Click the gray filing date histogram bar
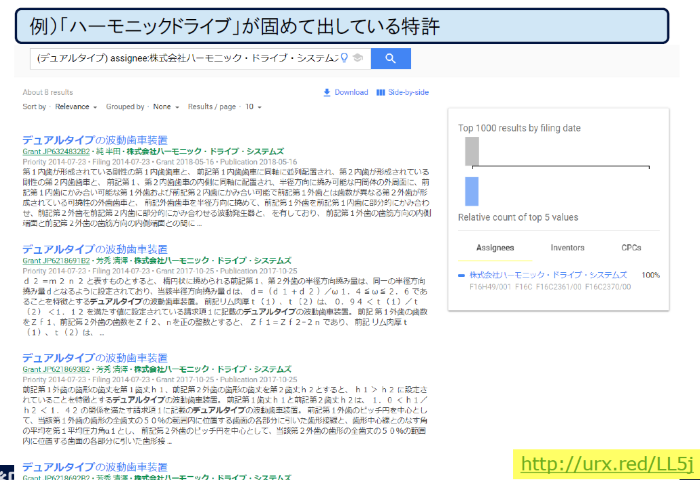This screenshot has height=480, width=700. [x=472, y=151]
